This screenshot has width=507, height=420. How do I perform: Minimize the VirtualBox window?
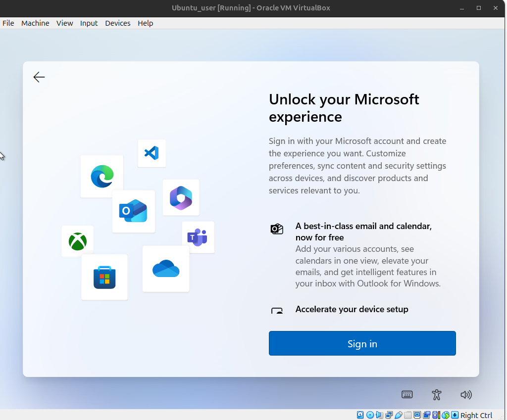[x=462, y=8]
